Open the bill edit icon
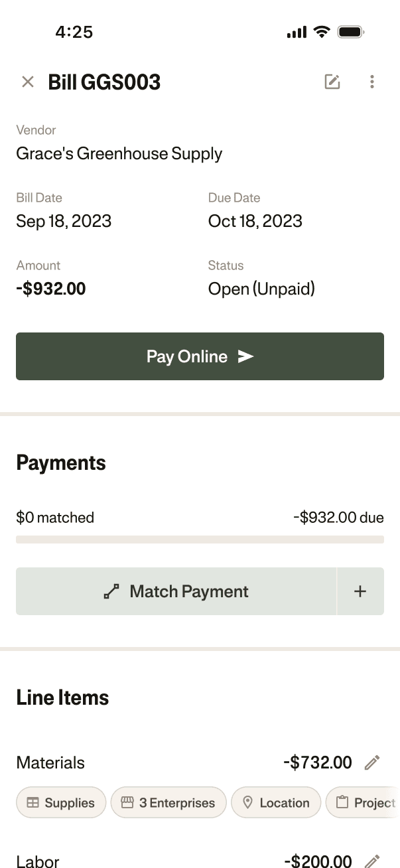The image size is (400, 868). pyautogui.click(x=332, y=81)
